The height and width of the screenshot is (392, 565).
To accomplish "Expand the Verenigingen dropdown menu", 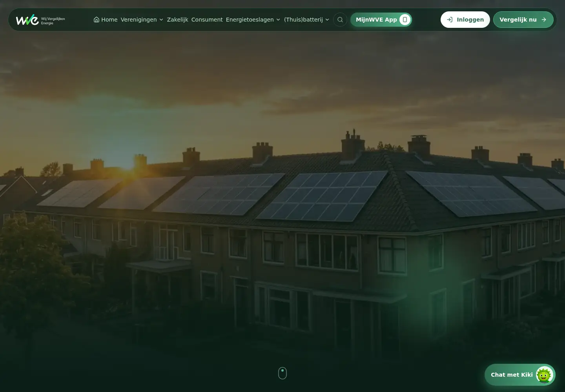I will pos(142,20).
